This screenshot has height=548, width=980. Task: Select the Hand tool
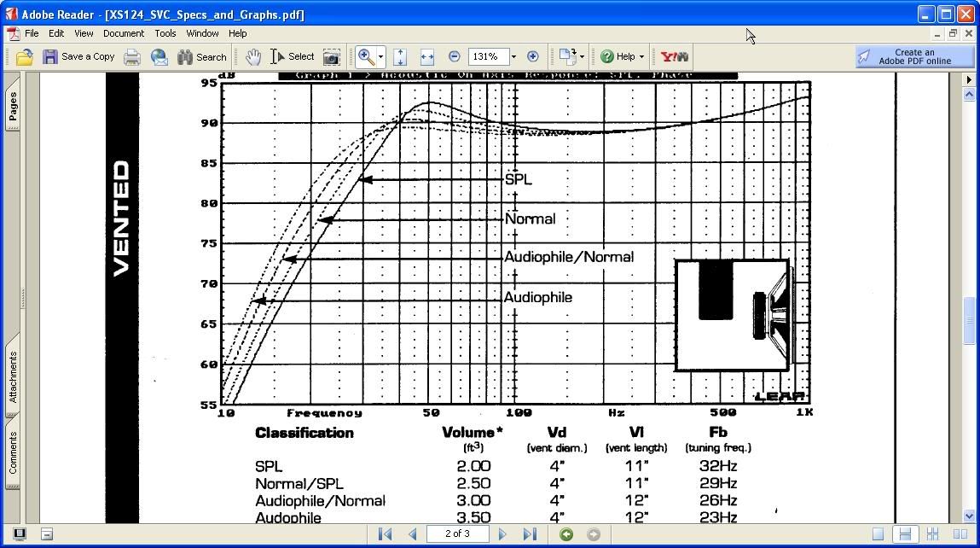(253, 56)
